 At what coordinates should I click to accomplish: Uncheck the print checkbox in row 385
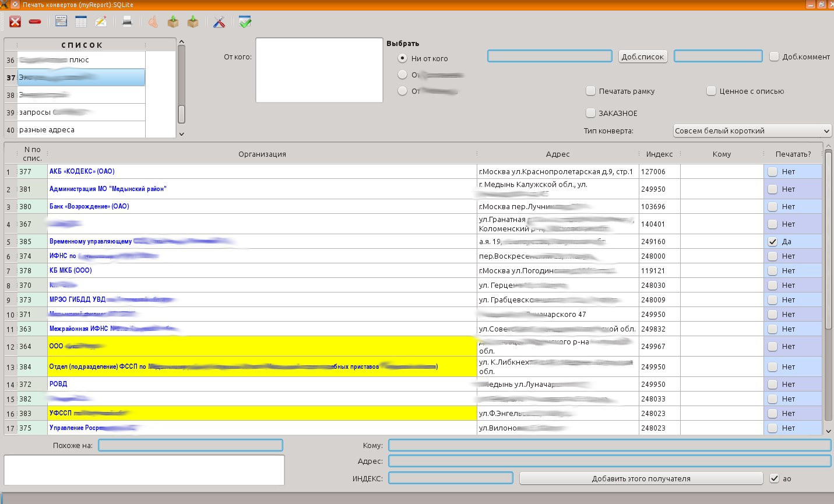click(773, 241)
